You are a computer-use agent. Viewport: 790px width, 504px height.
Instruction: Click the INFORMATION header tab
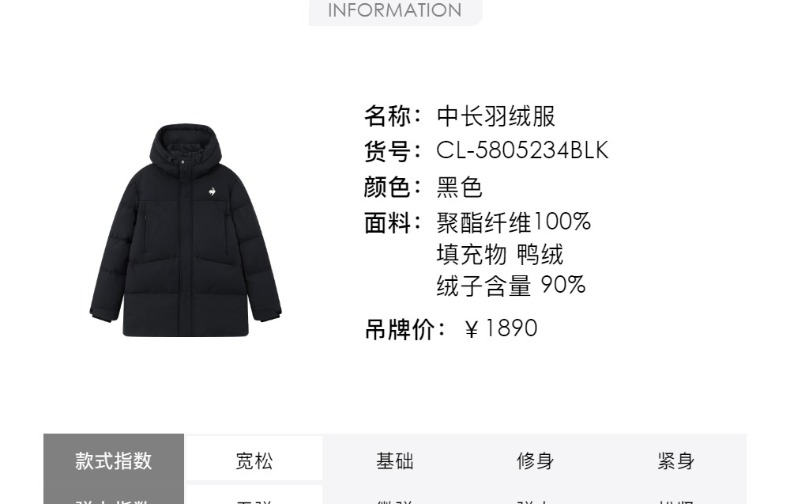396,11
